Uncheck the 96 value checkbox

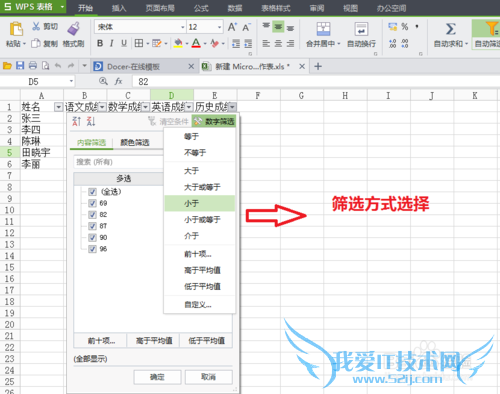(x=92, y=249)
